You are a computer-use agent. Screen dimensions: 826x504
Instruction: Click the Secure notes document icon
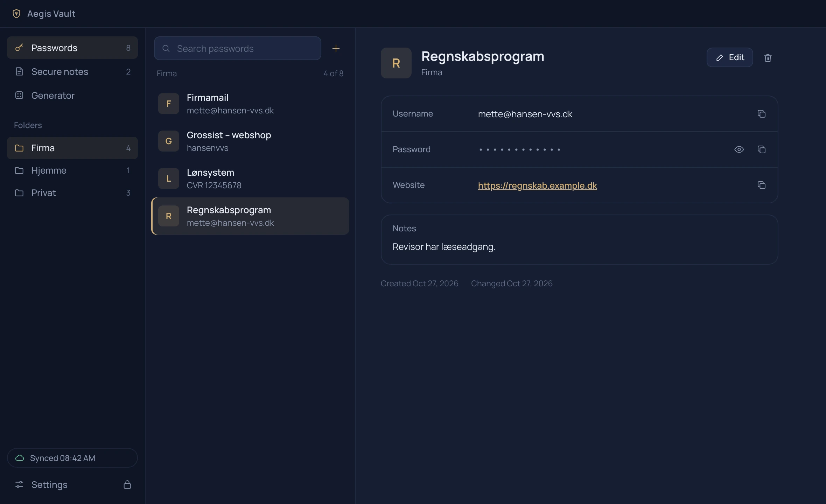point(20,71)
